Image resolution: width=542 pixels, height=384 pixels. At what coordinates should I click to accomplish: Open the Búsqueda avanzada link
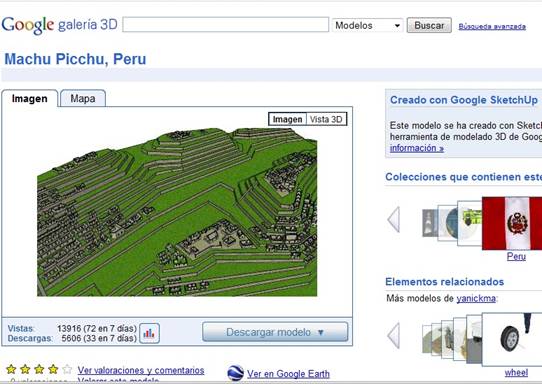pos(492,27)
